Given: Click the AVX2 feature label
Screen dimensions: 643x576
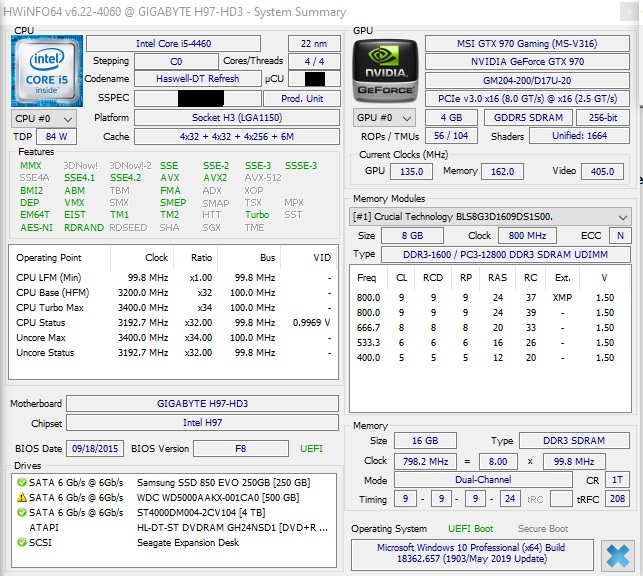Looking at the screenshot, I should (215, 178).
